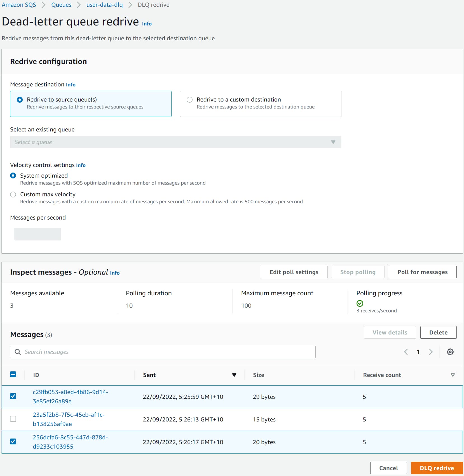
Task: Open message c29fb053-a8ed-4b86-9d14-3e85ef26a89e details
Action: click(x=70, y=397)
